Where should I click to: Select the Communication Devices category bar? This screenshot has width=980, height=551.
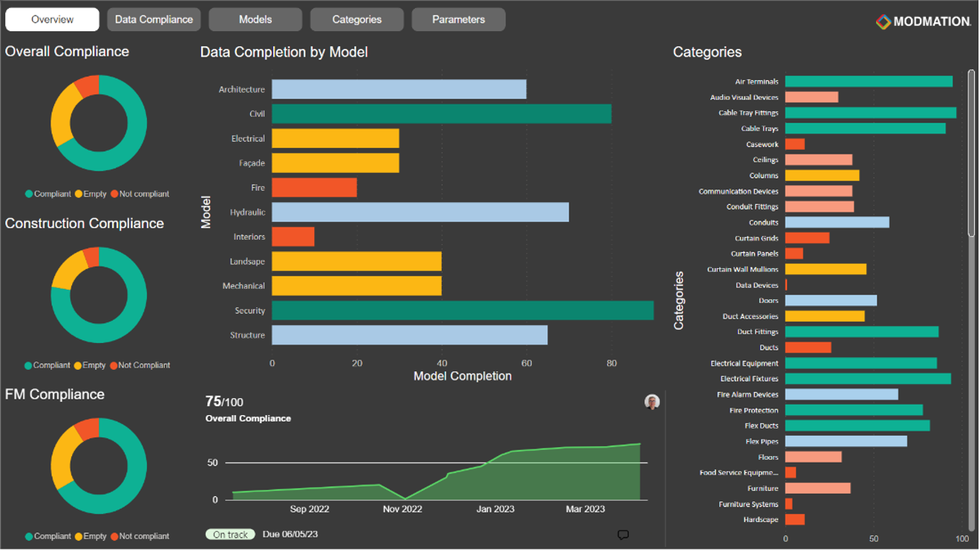pos(819,191)
